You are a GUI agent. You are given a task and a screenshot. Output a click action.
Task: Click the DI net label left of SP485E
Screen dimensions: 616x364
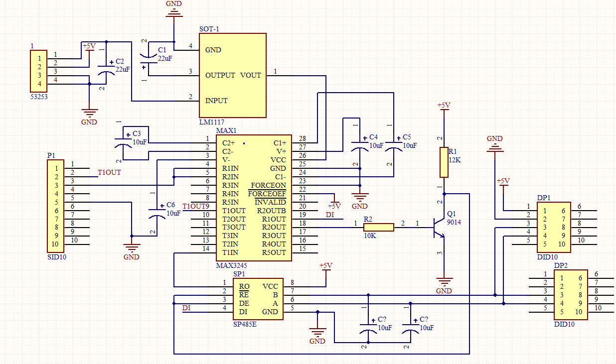coord(186,308)
